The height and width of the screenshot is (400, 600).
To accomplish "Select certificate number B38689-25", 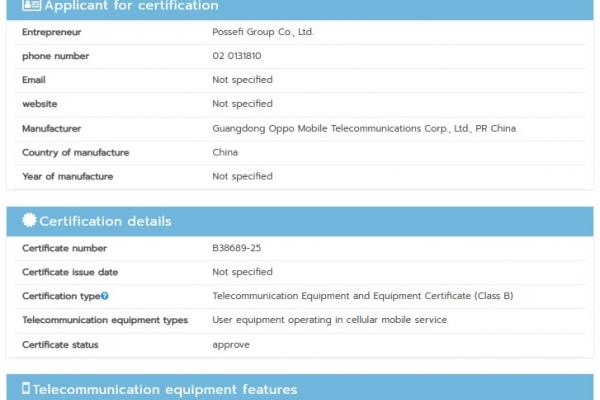I will coord(237,248).
